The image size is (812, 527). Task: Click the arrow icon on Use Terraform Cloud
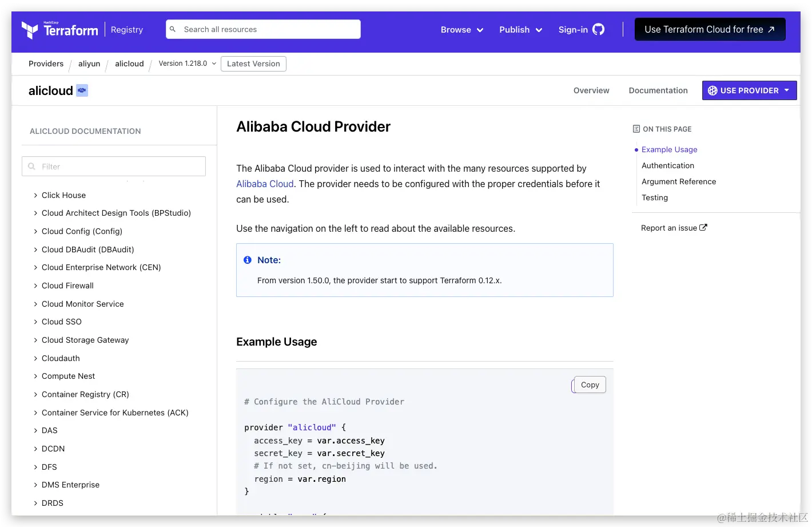(771, 29)
